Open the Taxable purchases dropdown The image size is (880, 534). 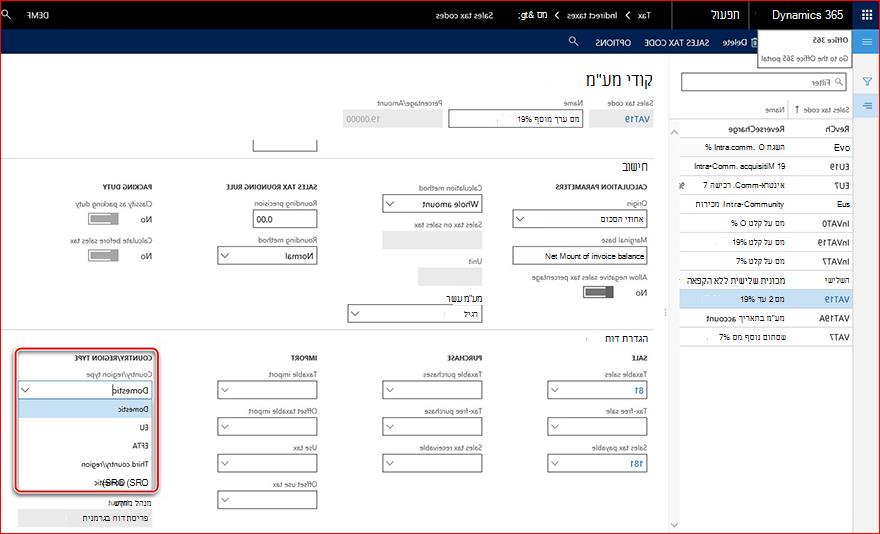(390, 390)
